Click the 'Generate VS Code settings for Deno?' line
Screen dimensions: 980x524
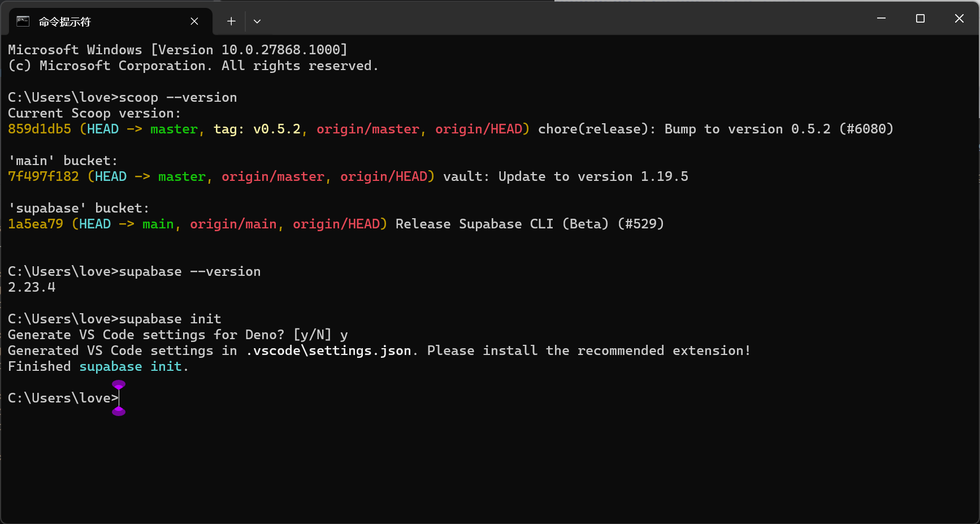tap(178, 335)
